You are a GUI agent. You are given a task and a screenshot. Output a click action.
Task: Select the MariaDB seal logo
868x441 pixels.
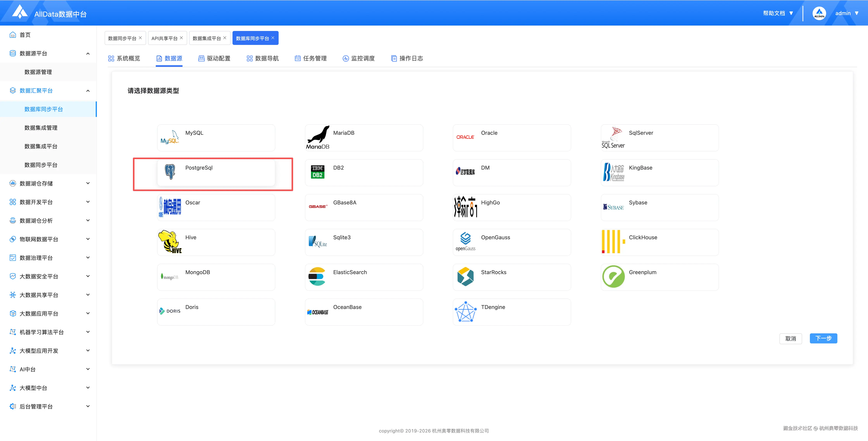pyautogui.click(x=318, y=137)
